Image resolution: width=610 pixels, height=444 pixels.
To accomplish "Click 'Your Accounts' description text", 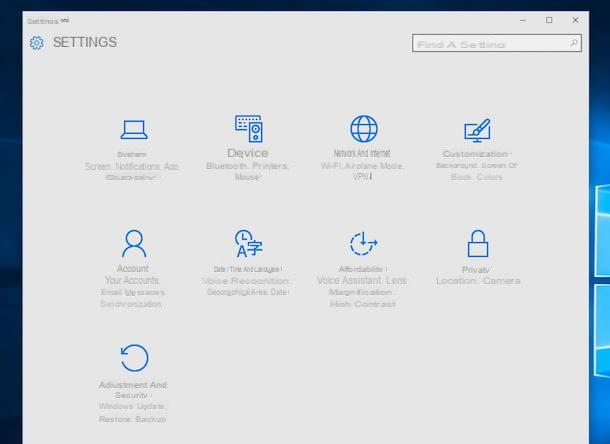I will coord(132,280).
